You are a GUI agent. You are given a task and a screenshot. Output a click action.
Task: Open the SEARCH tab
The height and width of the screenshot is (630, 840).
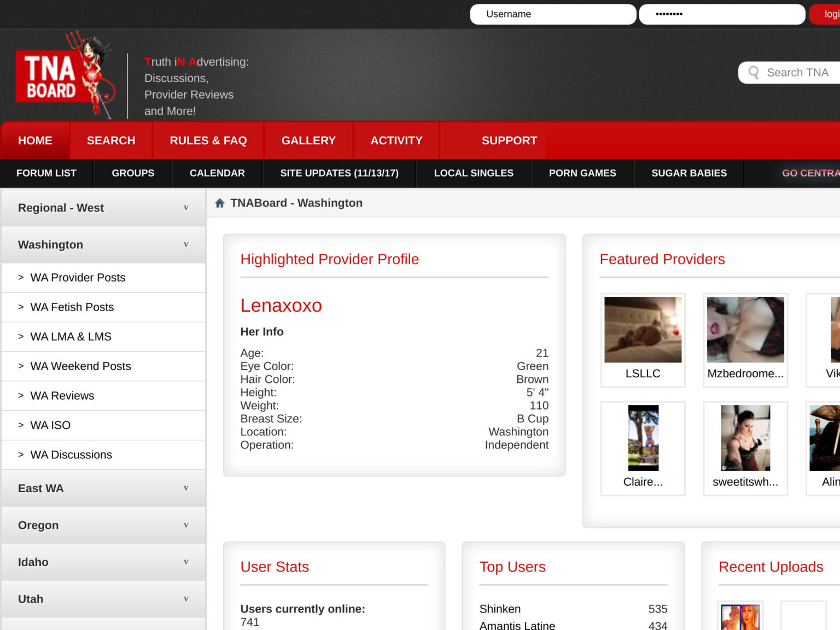pyautogui.click(x=111, y=141)
